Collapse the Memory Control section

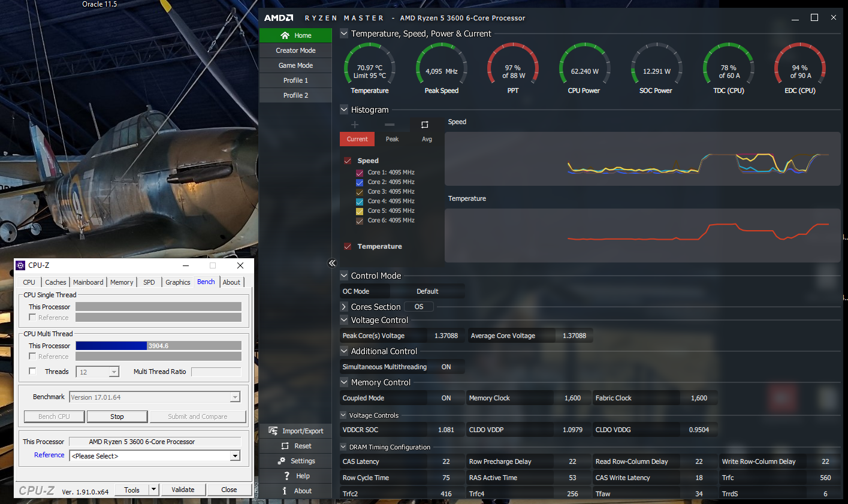(x=344, y=382)
